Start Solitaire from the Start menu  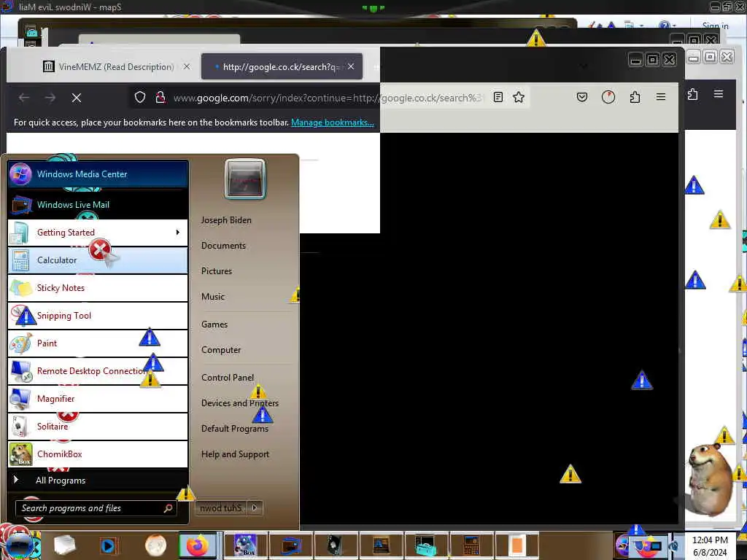[98, 426]
